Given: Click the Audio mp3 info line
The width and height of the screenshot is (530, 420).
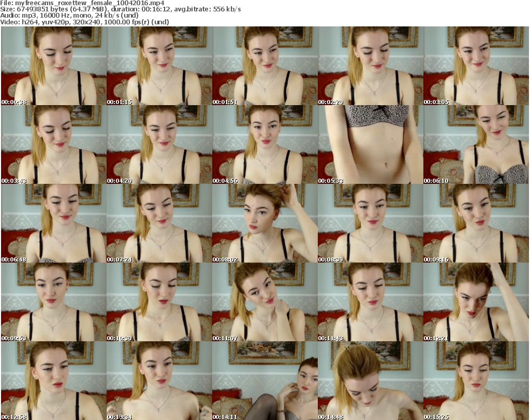Looking at the screenshot, I should [70, 16].
